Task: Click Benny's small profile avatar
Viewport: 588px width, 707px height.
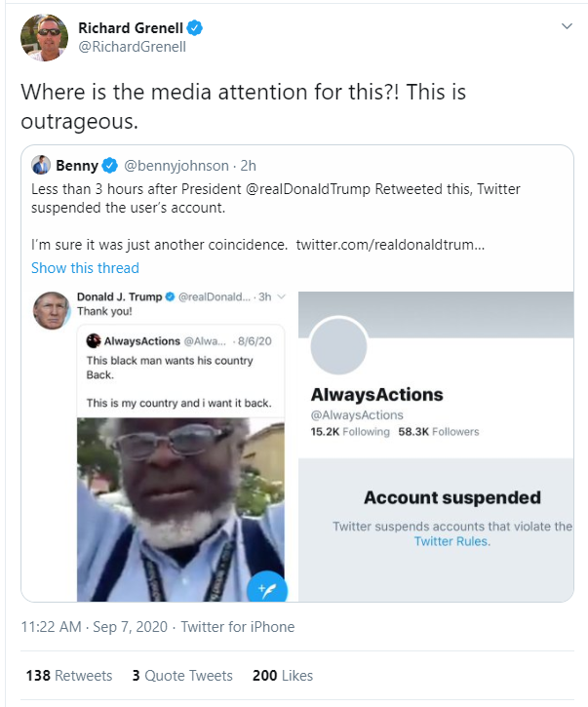Action: pyautogui.click(x=41, y=165)
